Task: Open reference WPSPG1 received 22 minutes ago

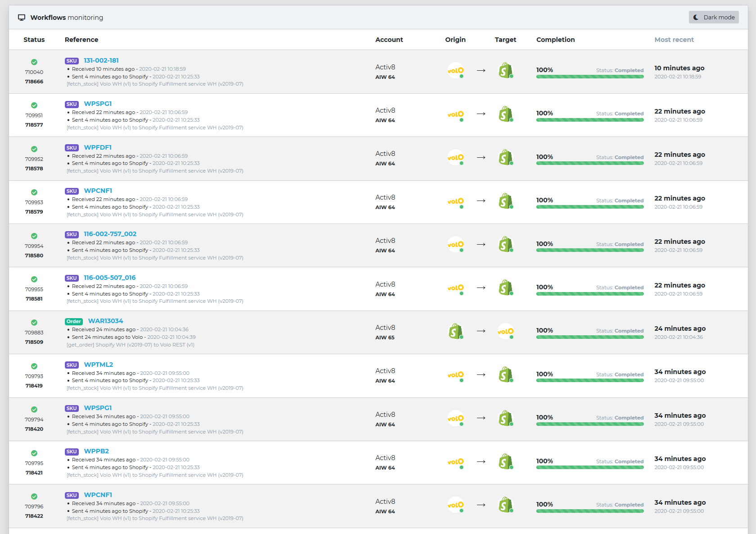Action: 98,104
